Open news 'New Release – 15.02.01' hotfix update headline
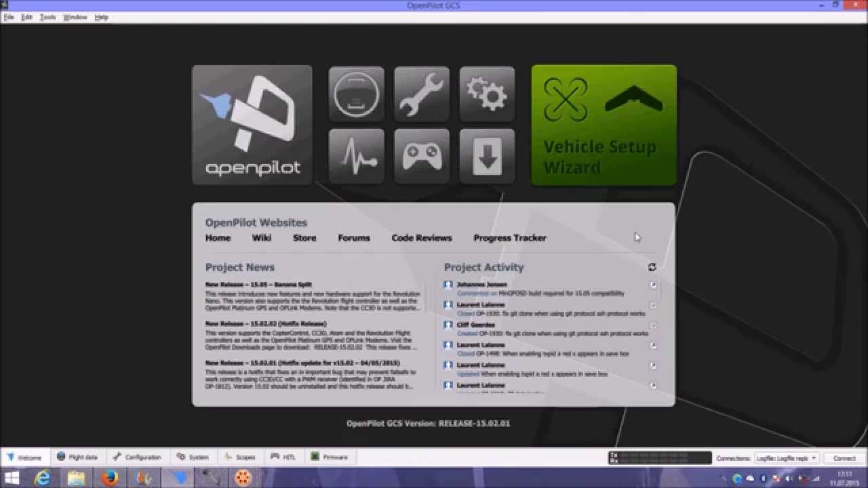 [x=302, y=363]
